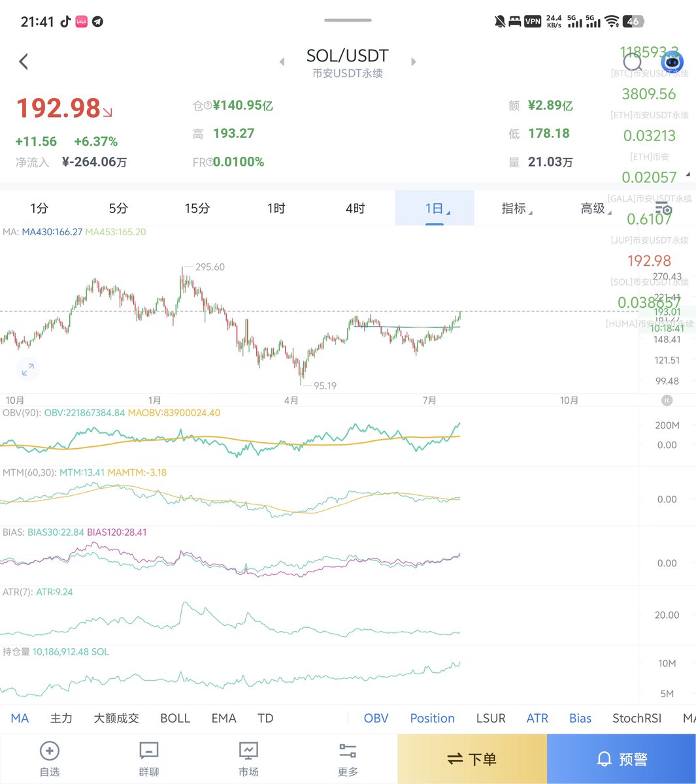Open GALA ticker 0.02057
The width and height of the screenshot is (696, 784).
point(649,178)
